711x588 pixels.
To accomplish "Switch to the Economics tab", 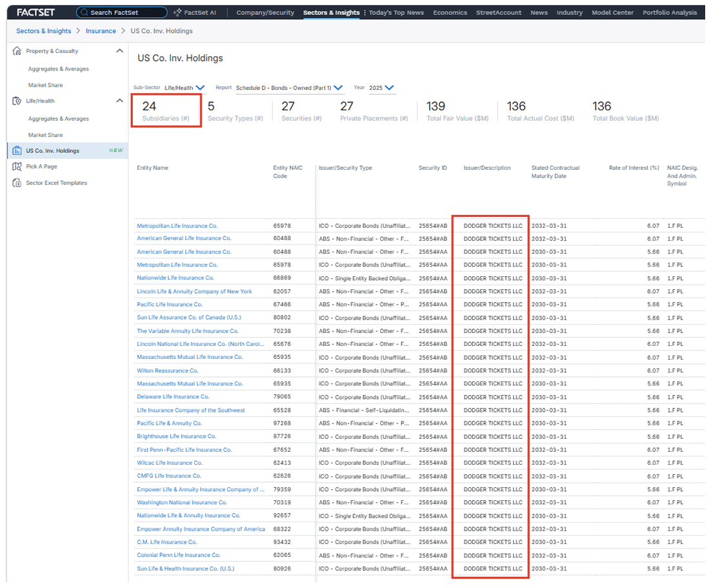I will (x=450, y=13).
